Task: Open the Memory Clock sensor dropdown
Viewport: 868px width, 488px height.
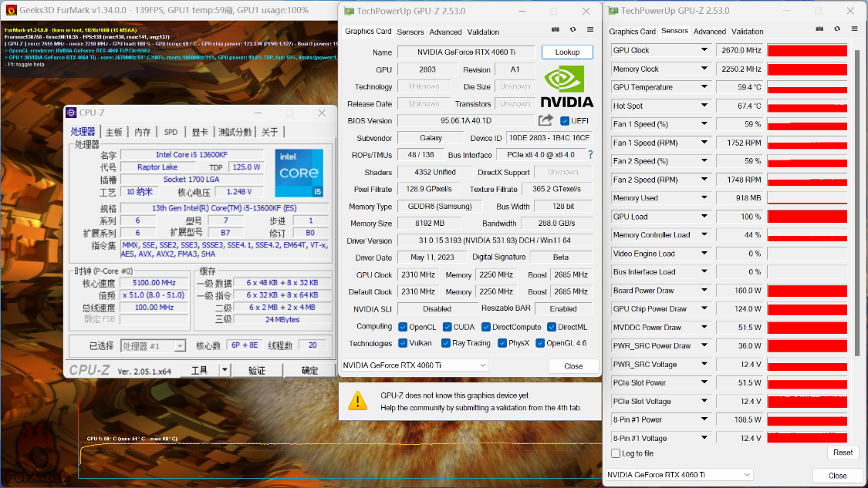Action: click(704, 69)
